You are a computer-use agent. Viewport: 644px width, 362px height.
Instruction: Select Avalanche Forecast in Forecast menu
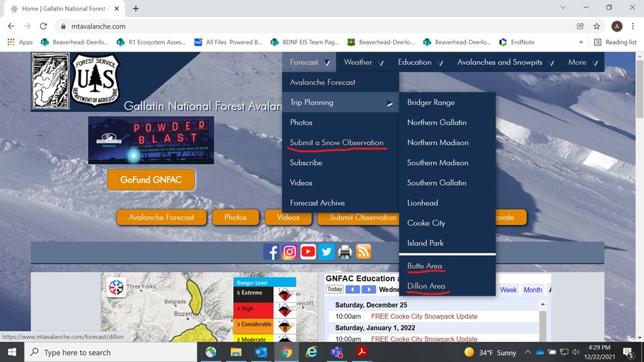(x=341, y=82)
